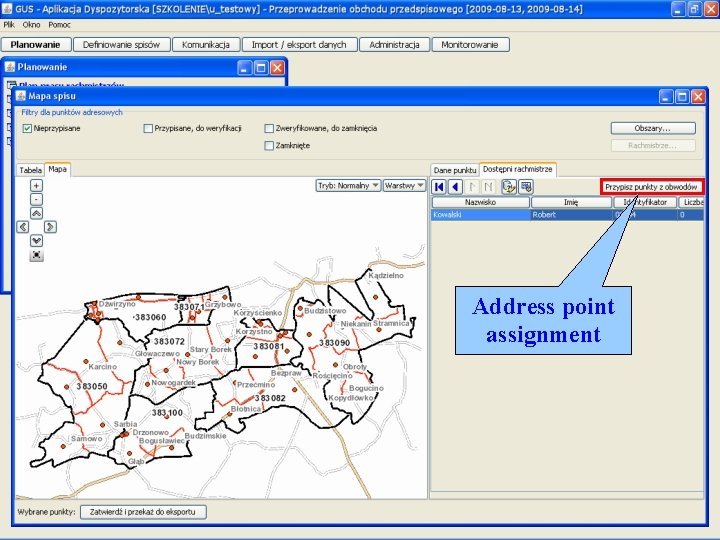
Task: Click district label 383072 on map
Action: [169, 341]
